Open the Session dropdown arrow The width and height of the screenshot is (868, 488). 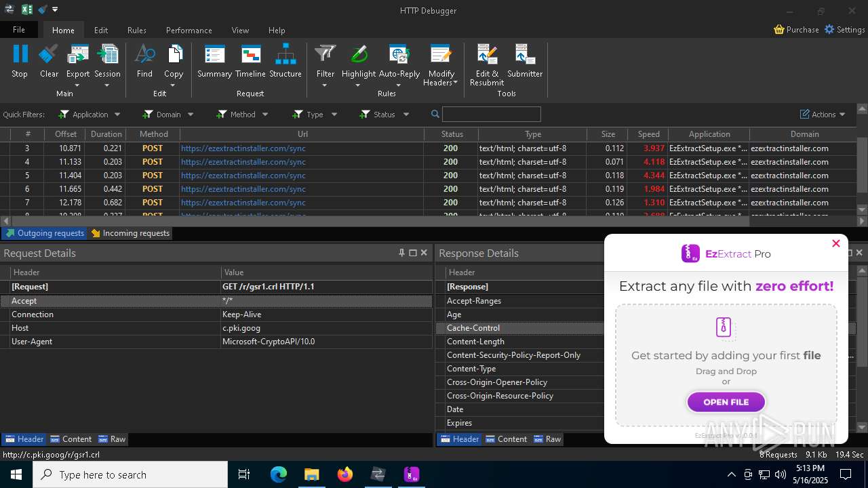click(107, 85)
